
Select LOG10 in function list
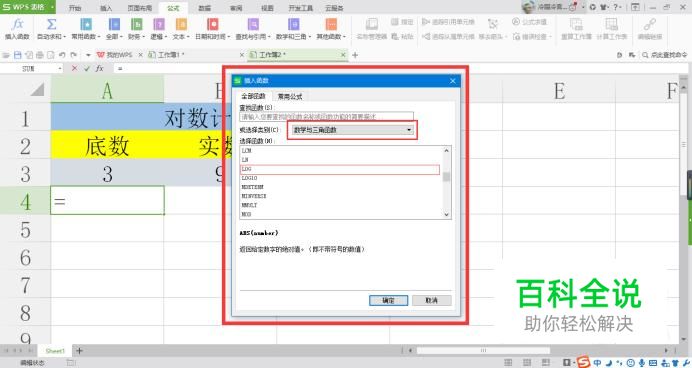point(340,178)
